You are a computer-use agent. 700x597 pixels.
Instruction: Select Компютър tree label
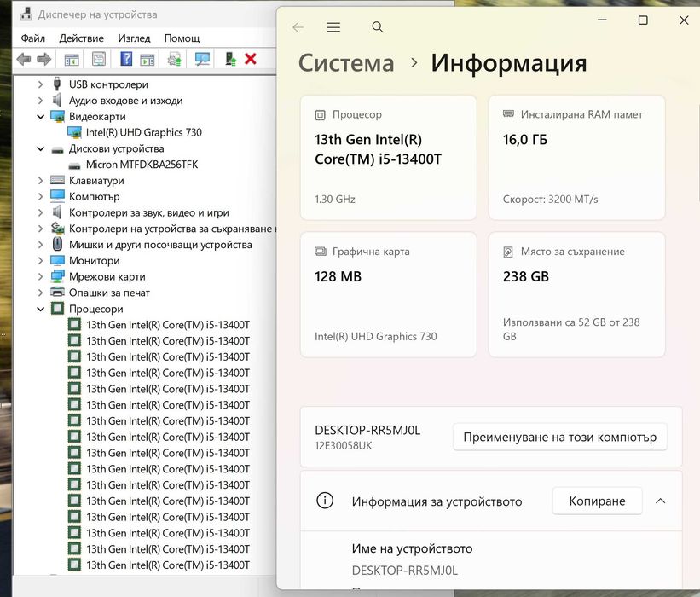(94, 196)
